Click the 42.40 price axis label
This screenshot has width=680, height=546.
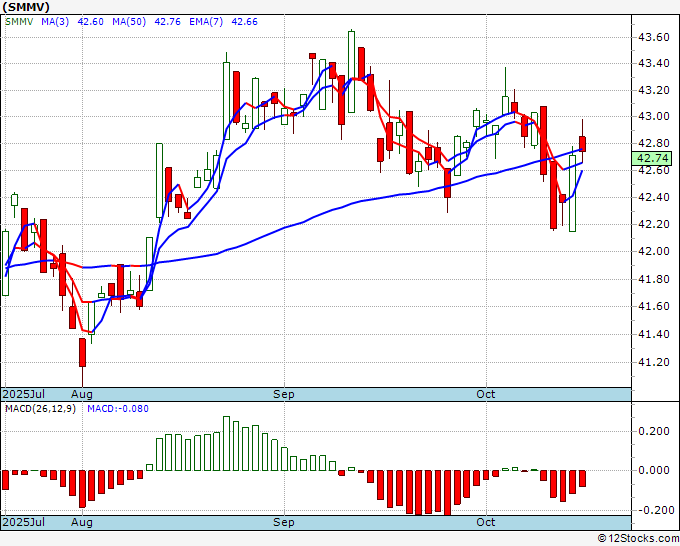(653, 198)
